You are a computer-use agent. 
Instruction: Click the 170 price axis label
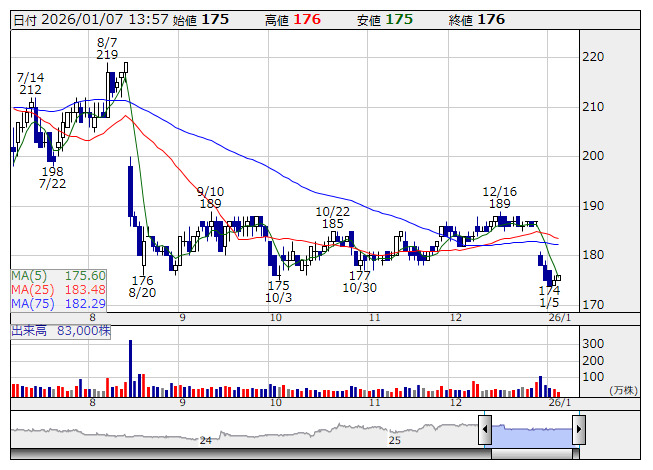(x=593, y=305)
